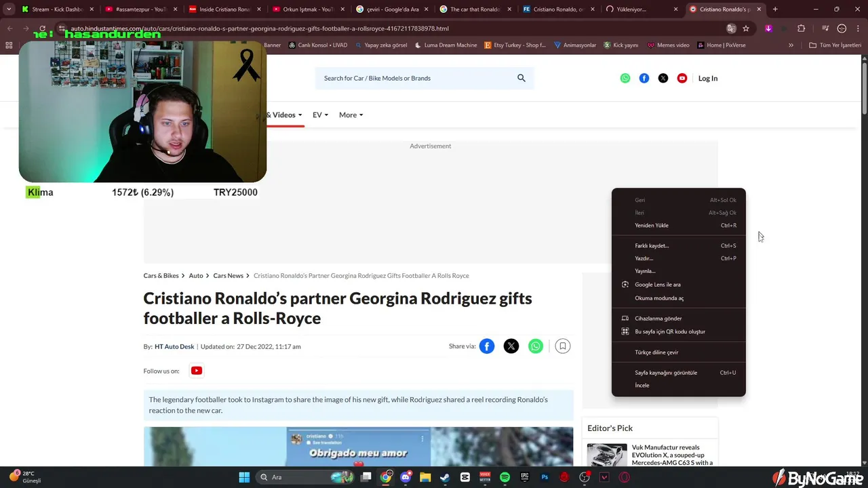Switch to the 'Stream - Kick Dashboard' tab
The width and height of the screenshot is (868, 488).
pyautogui.click(x=58, y=9)
